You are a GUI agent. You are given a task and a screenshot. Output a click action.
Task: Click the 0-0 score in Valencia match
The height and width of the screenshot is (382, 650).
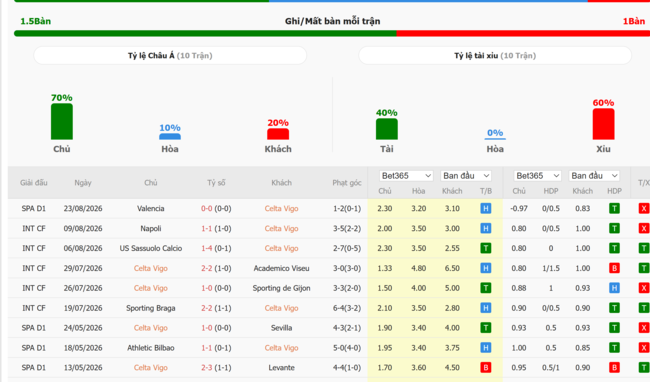(206, 208)
